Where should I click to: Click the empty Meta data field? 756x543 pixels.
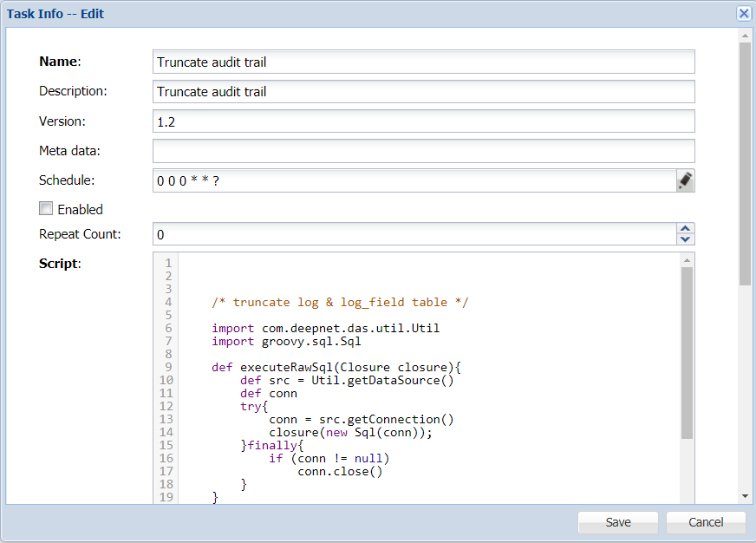(423, 151)
